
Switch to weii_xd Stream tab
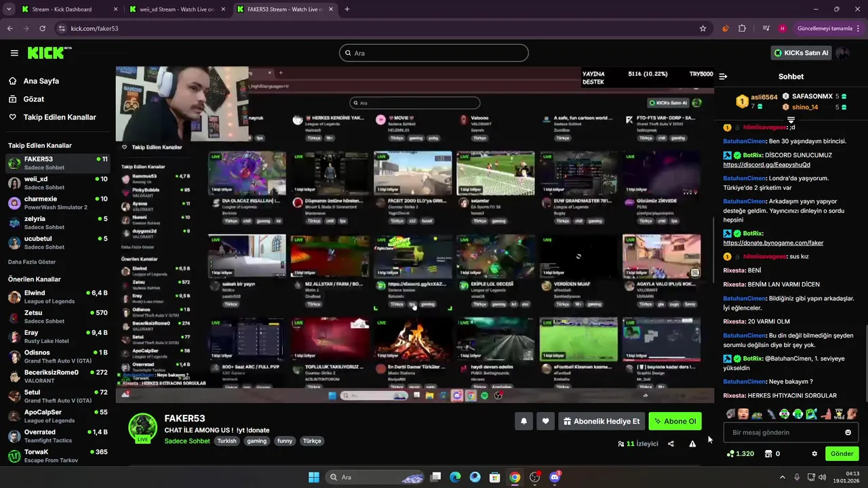pyautogui.click(x=176, y=9)
